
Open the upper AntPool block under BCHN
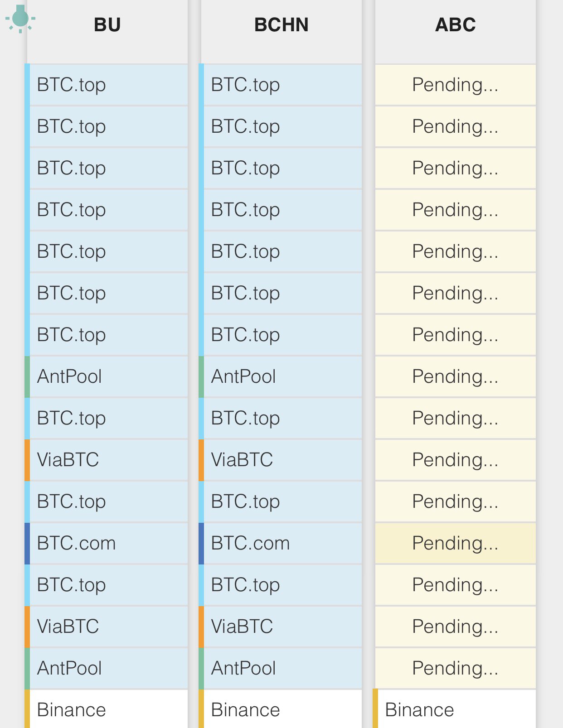(281, 376)
